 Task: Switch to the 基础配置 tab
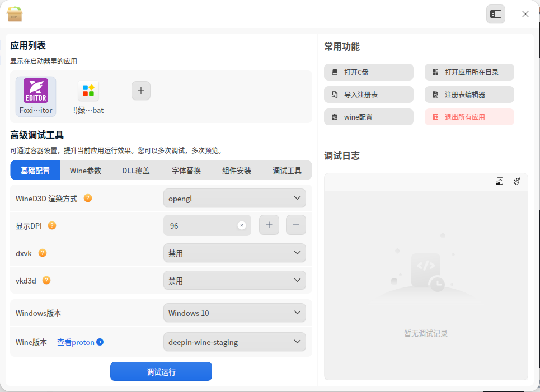pyautogui.click(x=35, y=171)
